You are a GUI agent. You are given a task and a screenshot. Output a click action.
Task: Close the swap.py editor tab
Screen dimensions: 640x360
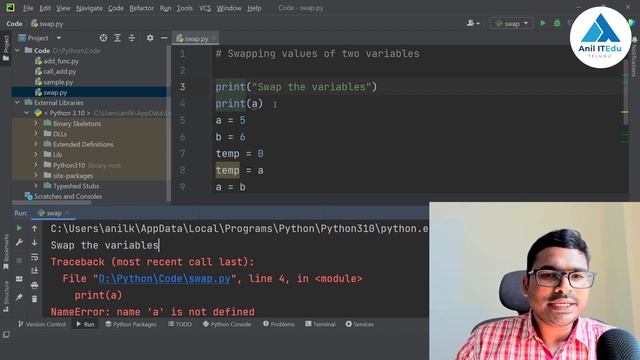point(213,38)
